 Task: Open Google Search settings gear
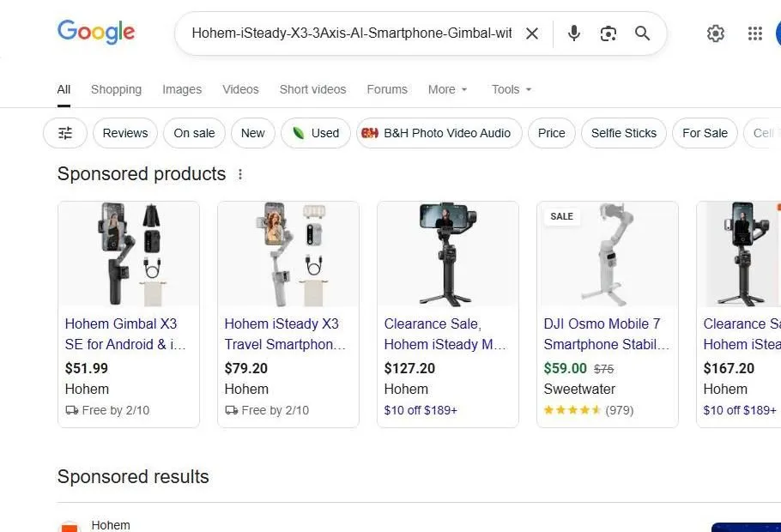pos(716,33)
